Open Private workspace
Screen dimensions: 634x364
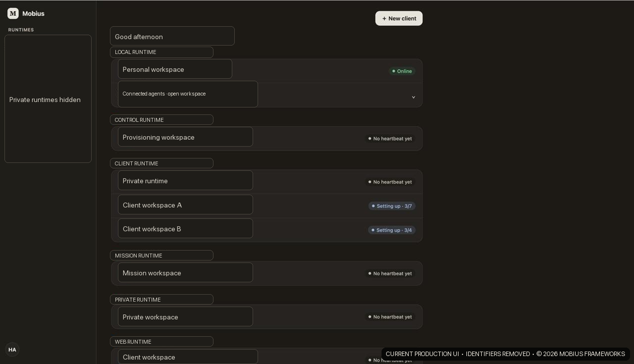coord(267,316)
